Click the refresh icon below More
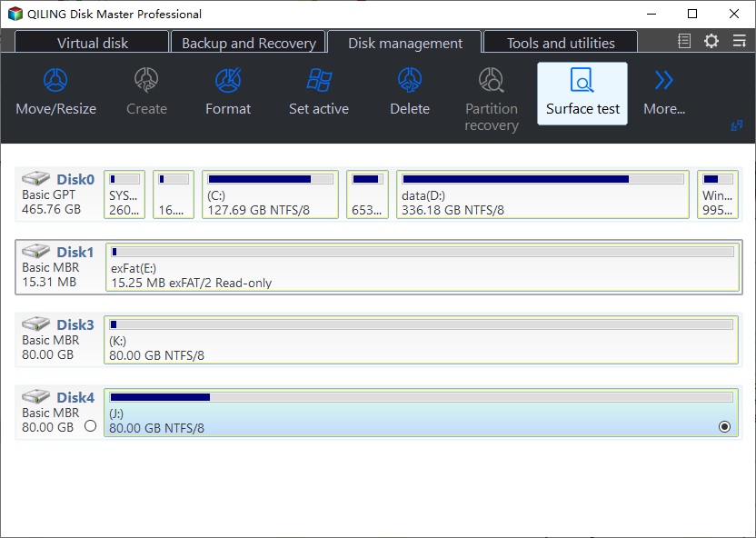This screenshot has height=538, width=756. click(x=736, y=126)
